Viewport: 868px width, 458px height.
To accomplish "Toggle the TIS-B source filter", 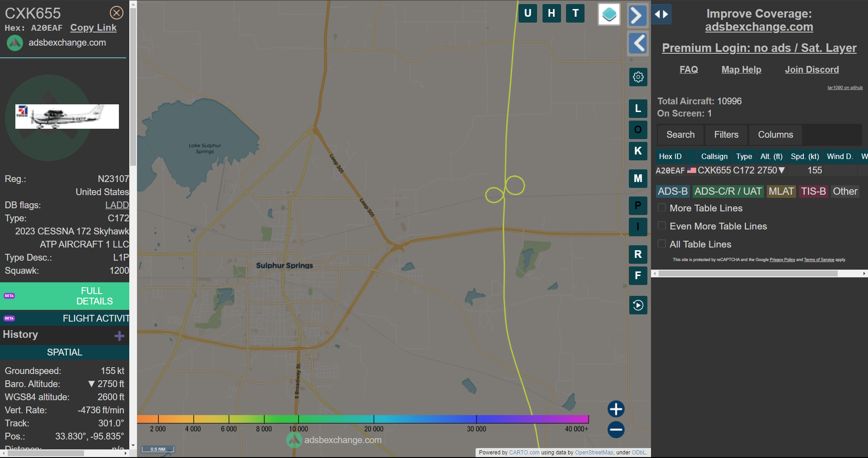I will coord(813,192).
